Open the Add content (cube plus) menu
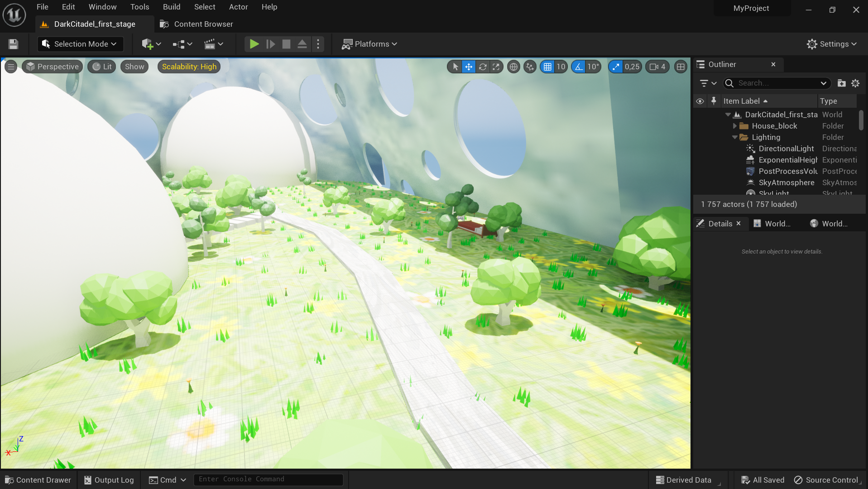Screen dimensions: 868x489 (x=151, y=44)
